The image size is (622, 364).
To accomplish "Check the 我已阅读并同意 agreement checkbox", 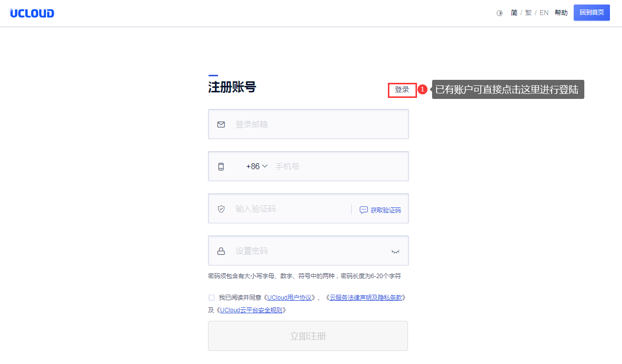I will click(212, 297).
